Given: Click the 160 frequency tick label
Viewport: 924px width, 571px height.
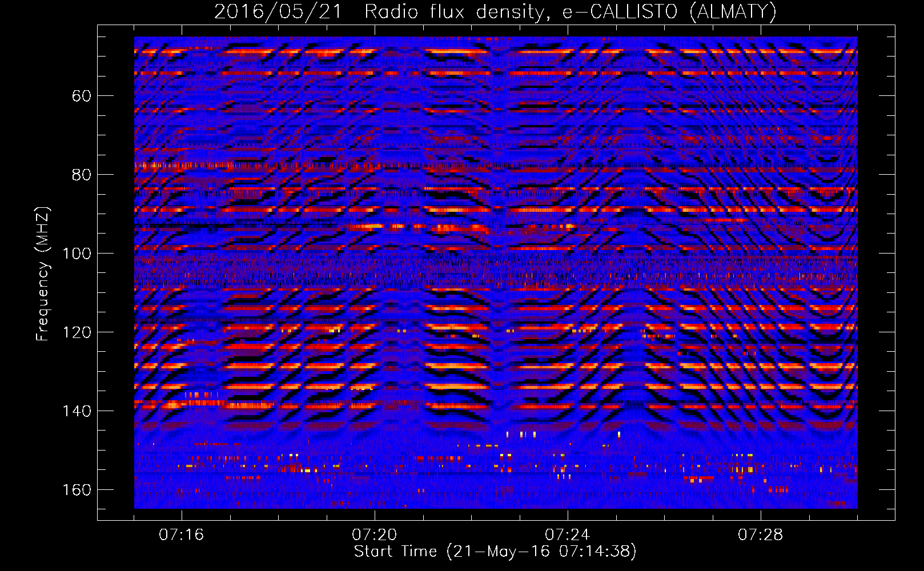Looking at the screenshot, I should pyautogui.click(x=77, y=490).
